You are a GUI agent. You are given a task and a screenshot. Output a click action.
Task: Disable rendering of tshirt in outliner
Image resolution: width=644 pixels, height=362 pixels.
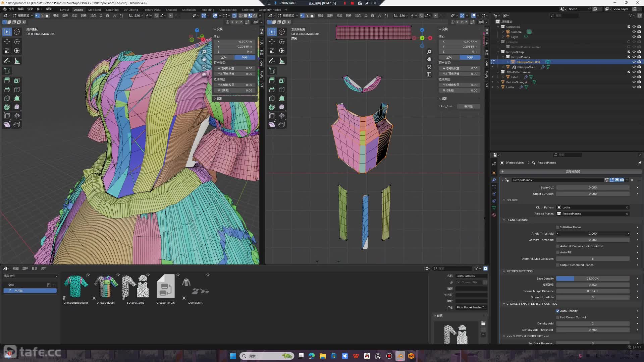click(639, 77)
